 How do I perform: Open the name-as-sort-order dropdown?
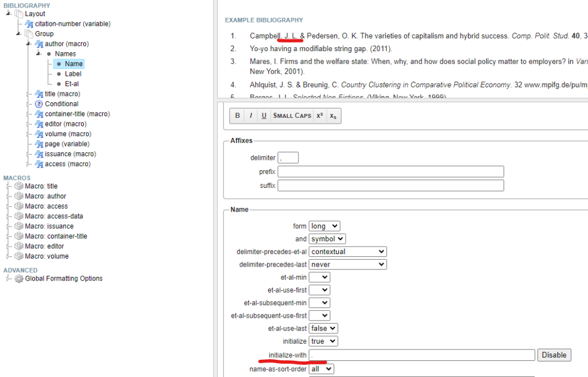pos(321,369)
